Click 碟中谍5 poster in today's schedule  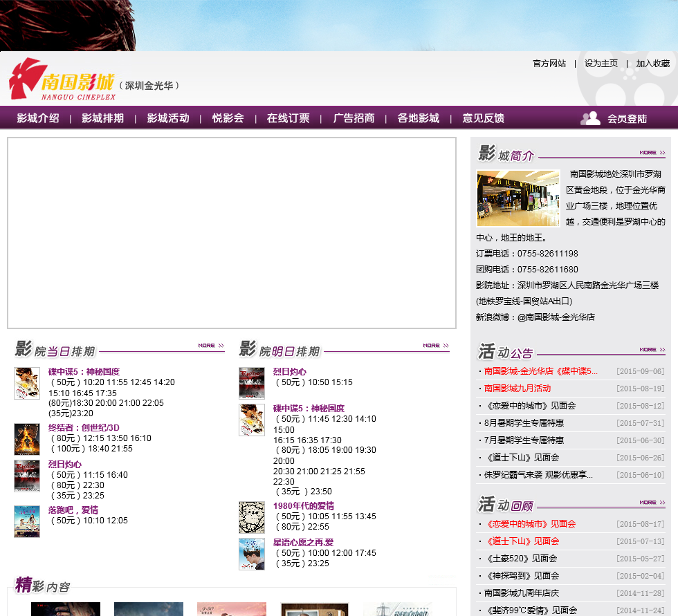[27, 383]
